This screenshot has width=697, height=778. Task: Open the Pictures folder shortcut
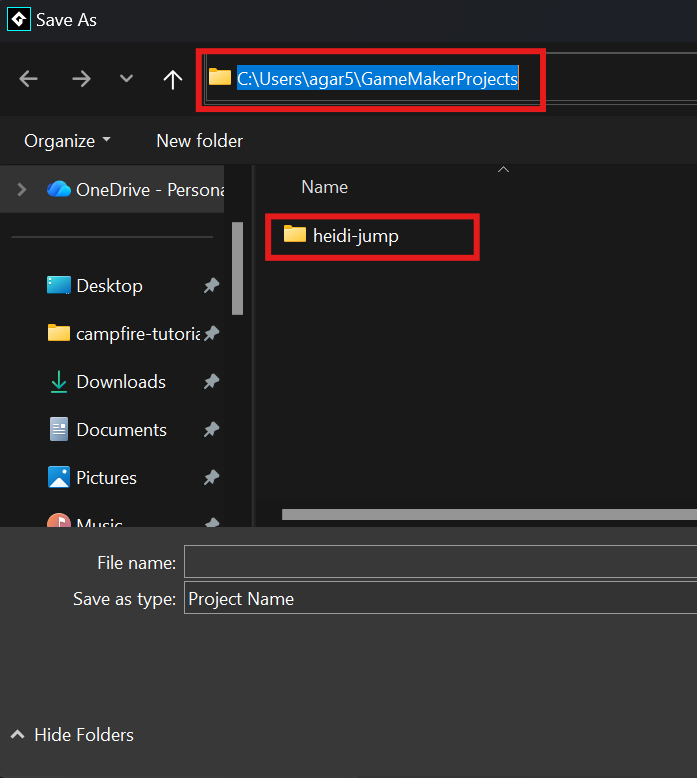(106, 478)
